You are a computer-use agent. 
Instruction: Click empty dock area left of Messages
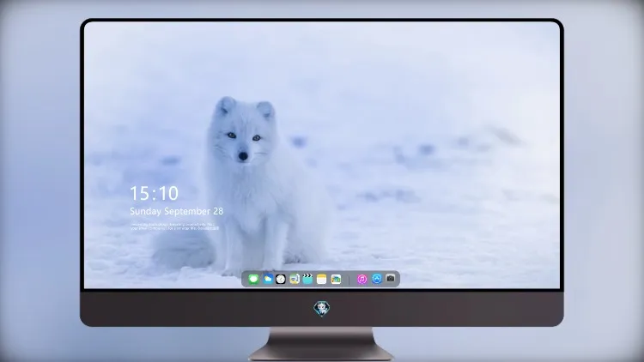245,280
